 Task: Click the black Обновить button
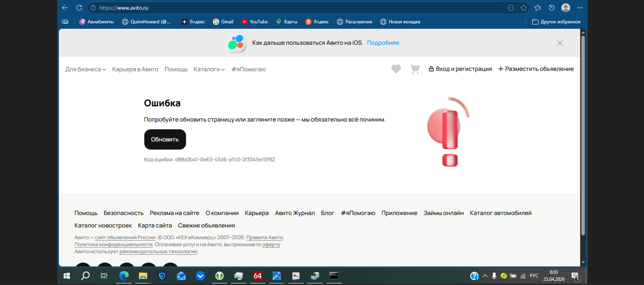[x=165, y=139]
